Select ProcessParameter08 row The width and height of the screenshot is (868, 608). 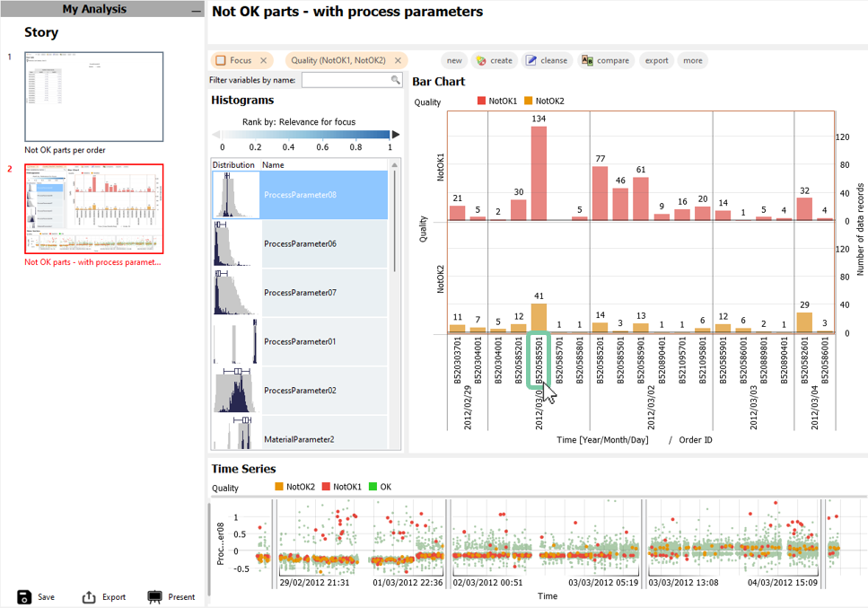pos(300,195)
